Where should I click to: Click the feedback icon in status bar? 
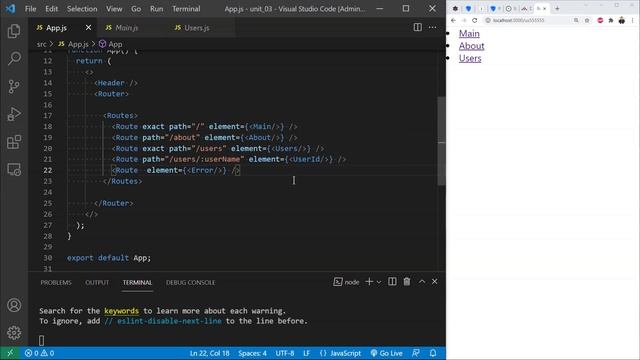pyautogui.click(x=416, y=353)
